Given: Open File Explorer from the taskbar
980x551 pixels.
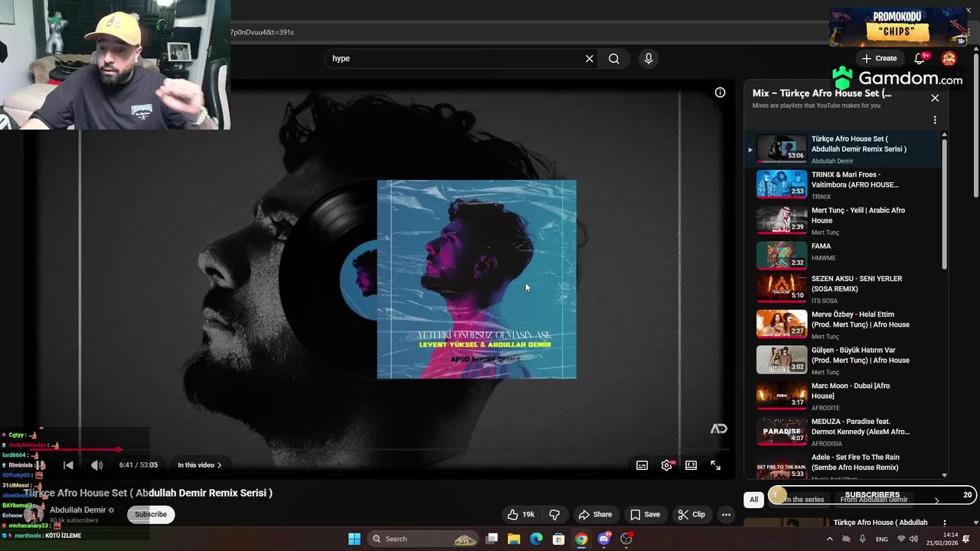Looking at the screenshot, I should coord(514,539).
